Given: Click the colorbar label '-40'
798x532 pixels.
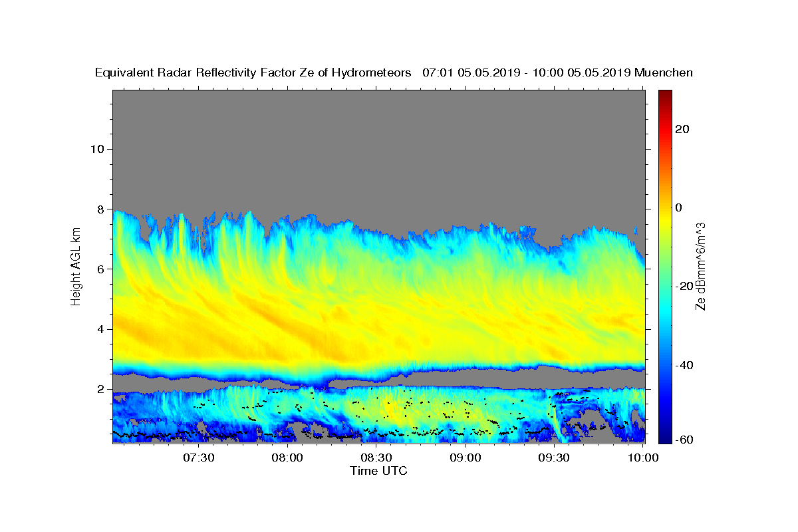Looking at the screenshot, I should (685, 365).
